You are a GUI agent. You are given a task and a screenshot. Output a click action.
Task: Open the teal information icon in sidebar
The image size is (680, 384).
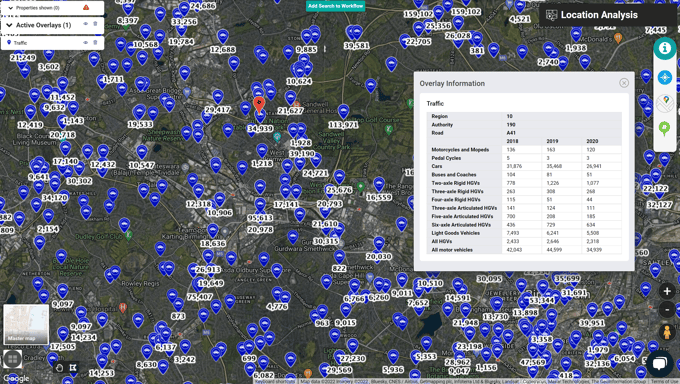(664, 48)
